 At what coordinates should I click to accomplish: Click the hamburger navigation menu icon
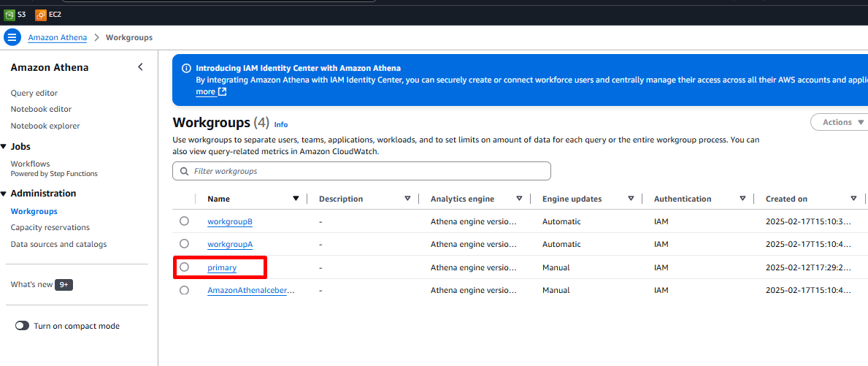click(x=12, y=37)
